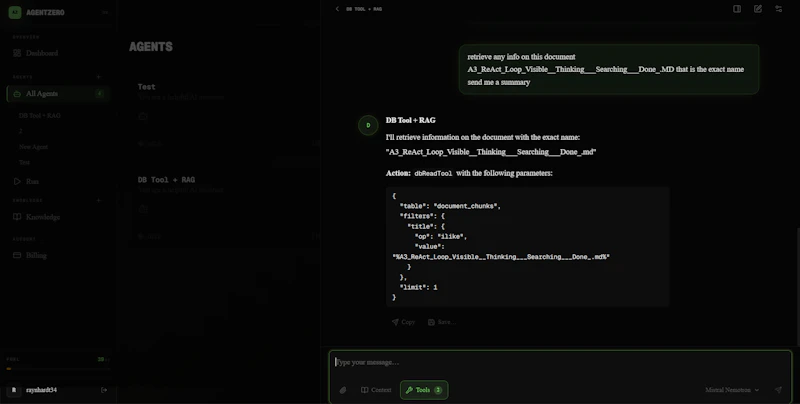Send the message with paper plane icon
800x404 pixels.
coord(778,390)
